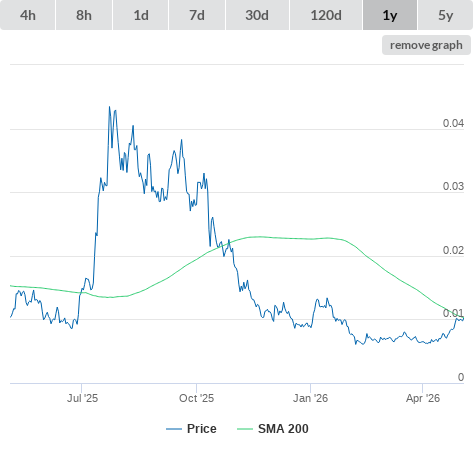Click the blue Price legend line marker
Screen dimensions: 474x455
[174, 429]
